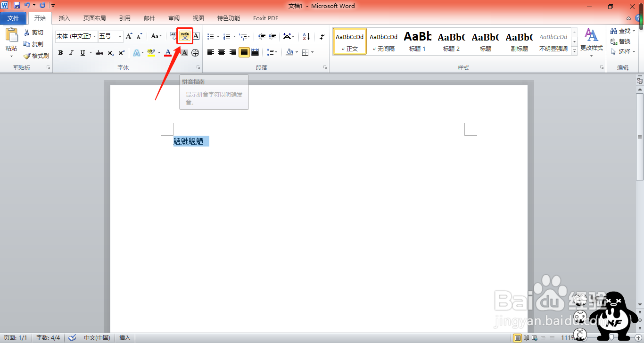This screenshot has height=343, width=644.
Task: Select the Format Painter (格式刷)
Action: 36,56
